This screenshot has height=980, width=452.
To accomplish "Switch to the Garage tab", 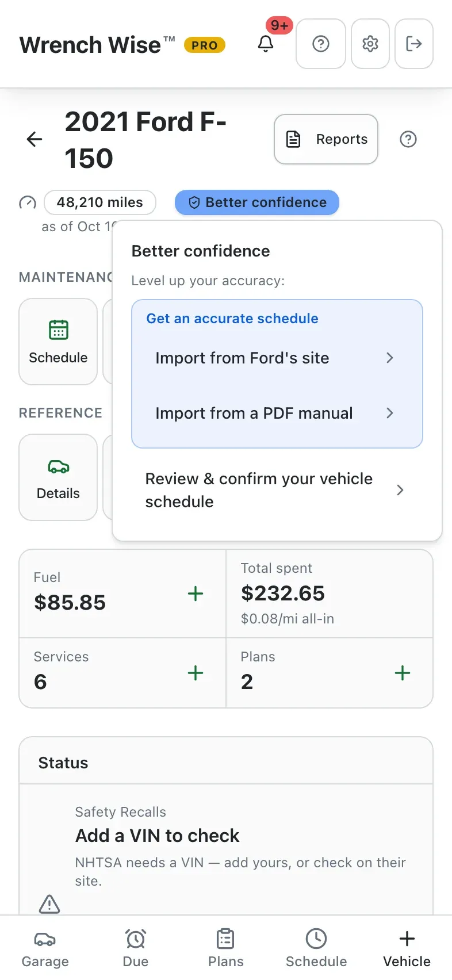I will tap(45, 949).
